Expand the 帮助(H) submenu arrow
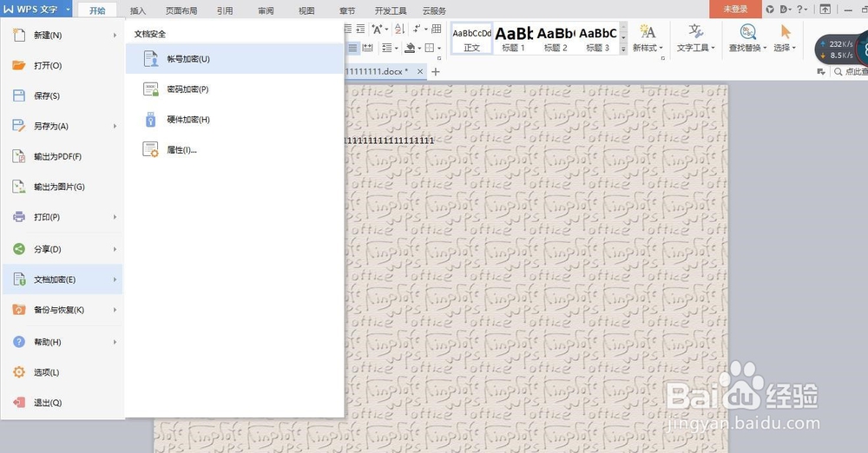The image size is (868, 453). pyautogui.click(x=115, y=342)
